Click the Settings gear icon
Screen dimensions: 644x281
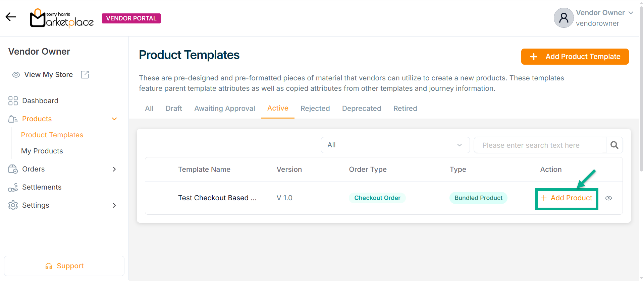pos(13,205)
